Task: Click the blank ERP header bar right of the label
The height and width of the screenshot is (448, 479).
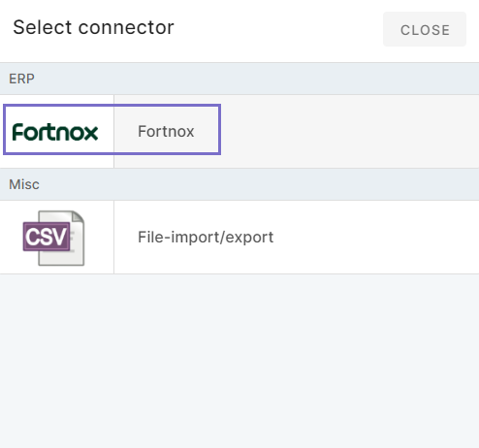Action: [257, 79]
